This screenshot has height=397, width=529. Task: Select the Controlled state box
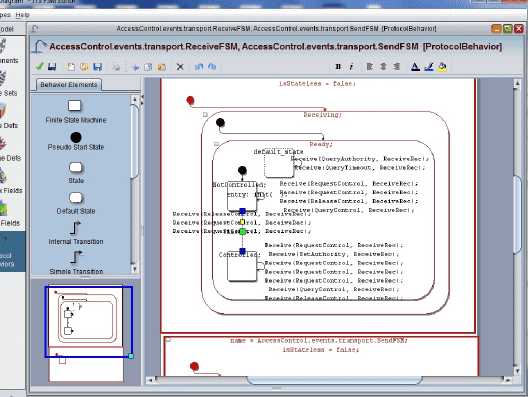[x=242, y=267]
